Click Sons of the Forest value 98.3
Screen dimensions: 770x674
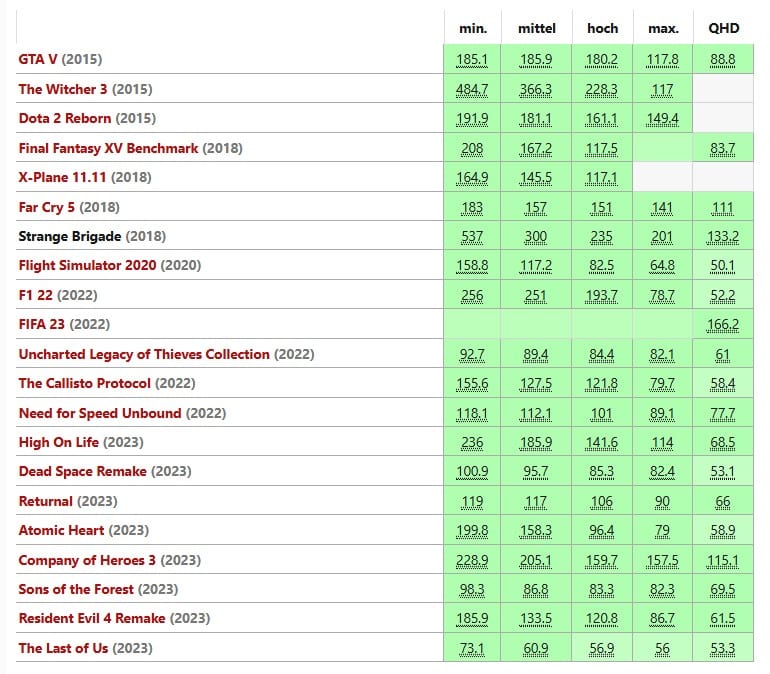tap(472, 590)
